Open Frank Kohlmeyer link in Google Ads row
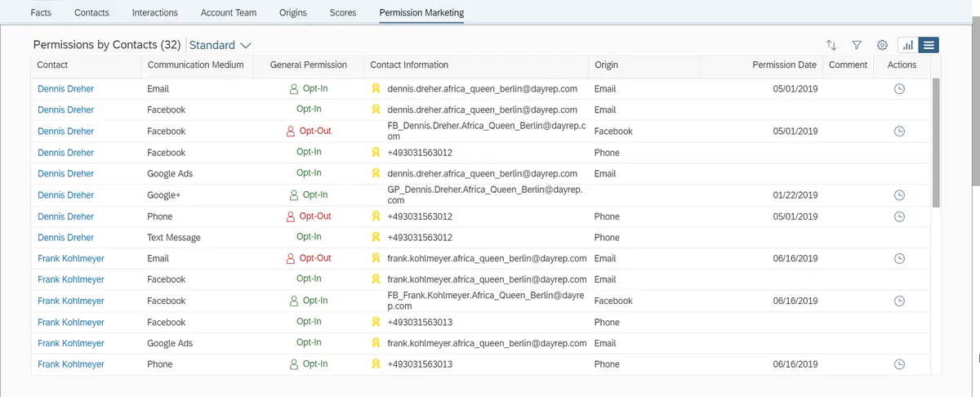980x397 pixels. click(x=71, y=343)
